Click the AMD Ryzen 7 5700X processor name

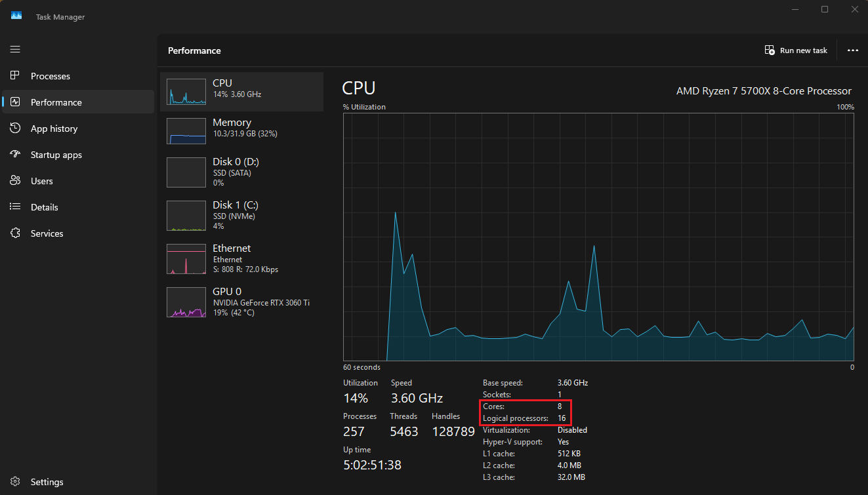(764, 91)
